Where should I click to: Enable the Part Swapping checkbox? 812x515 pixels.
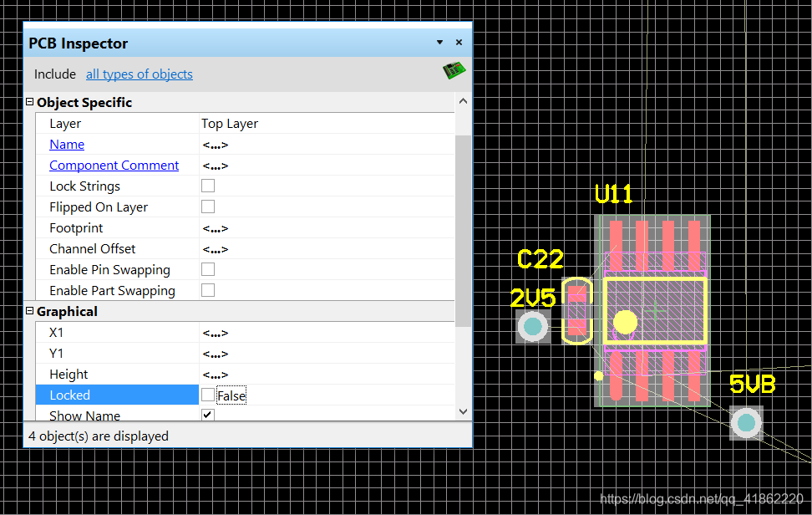(x=208, y=290)
